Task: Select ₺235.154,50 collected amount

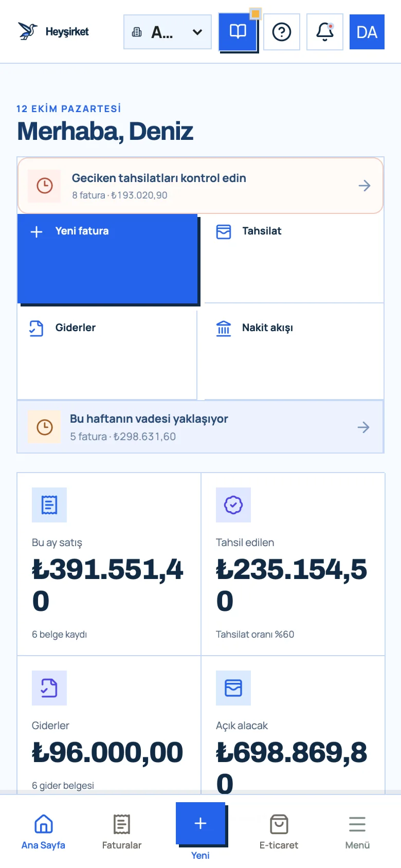Action: coord(291,585)
